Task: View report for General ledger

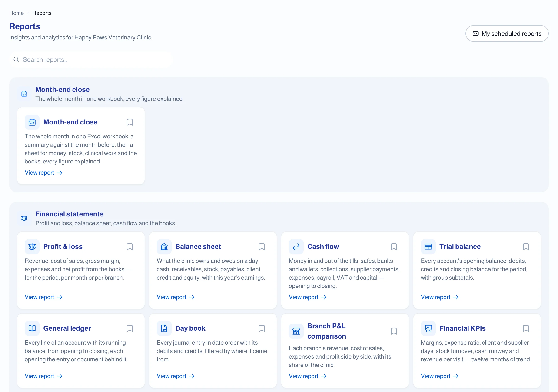Action: [43, 376]
